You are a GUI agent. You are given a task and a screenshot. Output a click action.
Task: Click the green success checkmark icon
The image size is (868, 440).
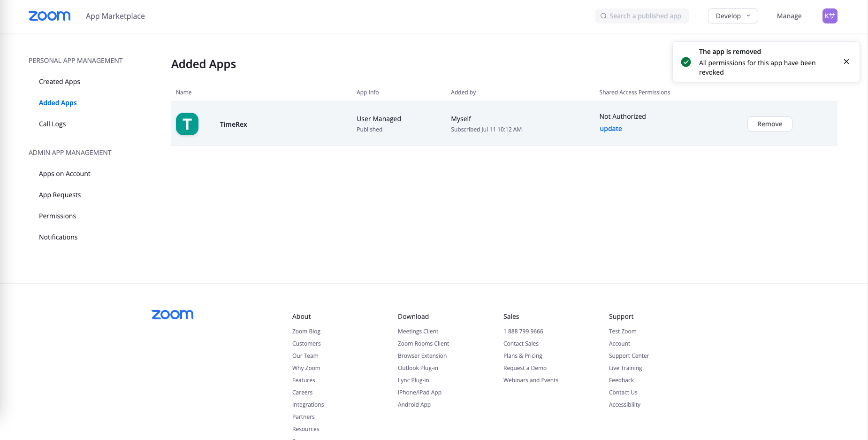pyautogui.click(x=685, y=62)
